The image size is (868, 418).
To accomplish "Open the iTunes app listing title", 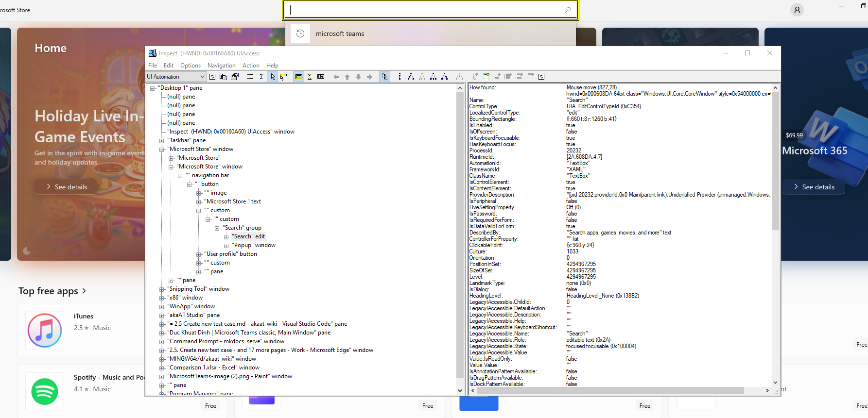I will point(84,316).
